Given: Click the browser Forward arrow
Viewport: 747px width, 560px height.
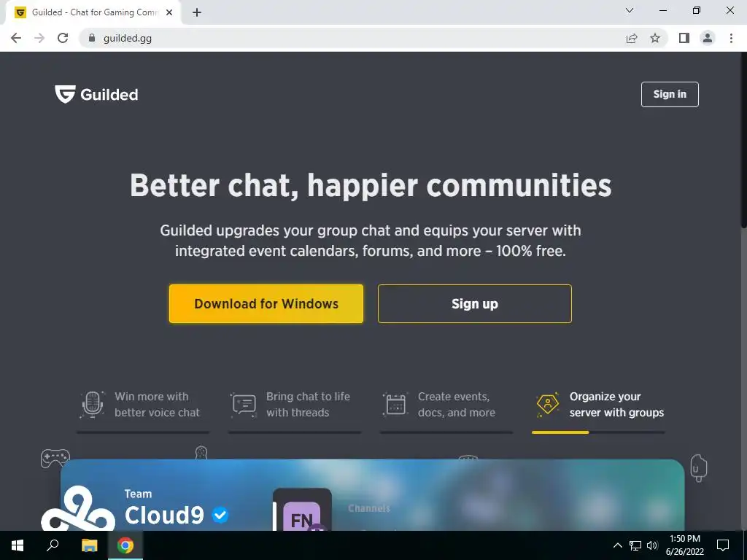Looking at the screenshot, I should [x=39, y=38].
